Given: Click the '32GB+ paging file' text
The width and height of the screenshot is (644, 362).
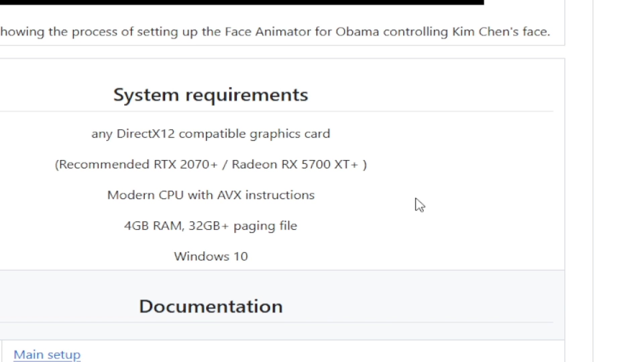Looking at the screenshot, I should click(243, 226).
